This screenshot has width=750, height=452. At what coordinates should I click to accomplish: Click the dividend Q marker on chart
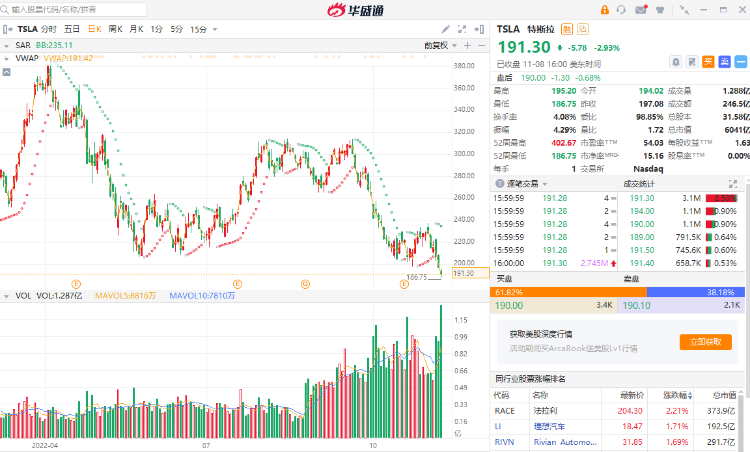[305, 284]
